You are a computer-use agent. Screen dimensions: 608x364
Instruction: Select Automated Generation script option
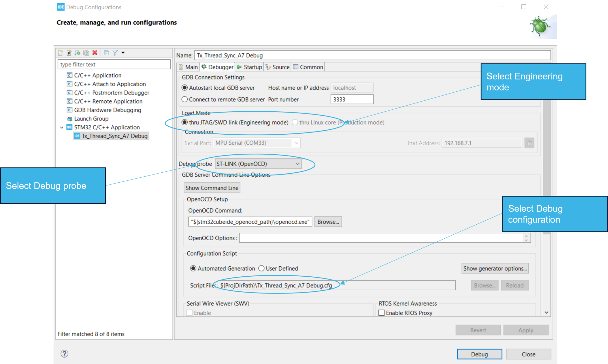click(x=223, y=268)
